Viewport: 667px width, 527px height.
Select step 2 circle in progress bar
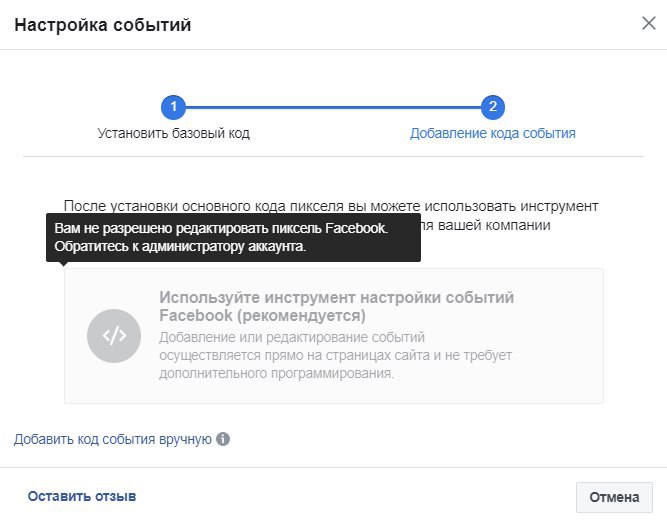(493, 107)
